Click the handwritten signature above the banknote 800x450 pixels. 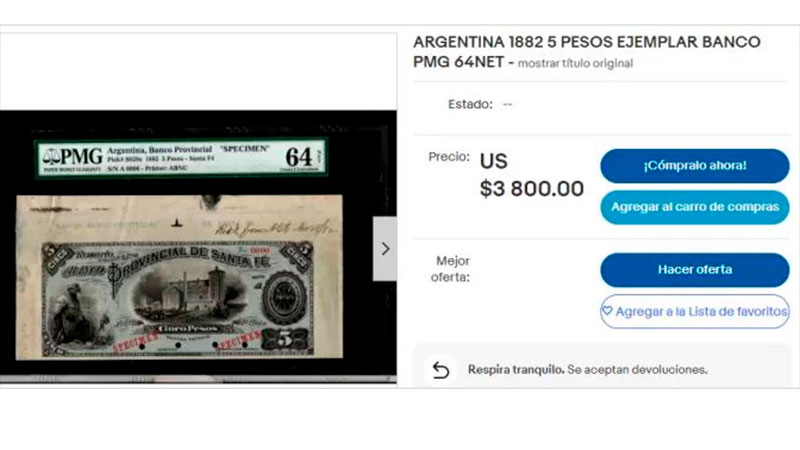pos(276,227)
